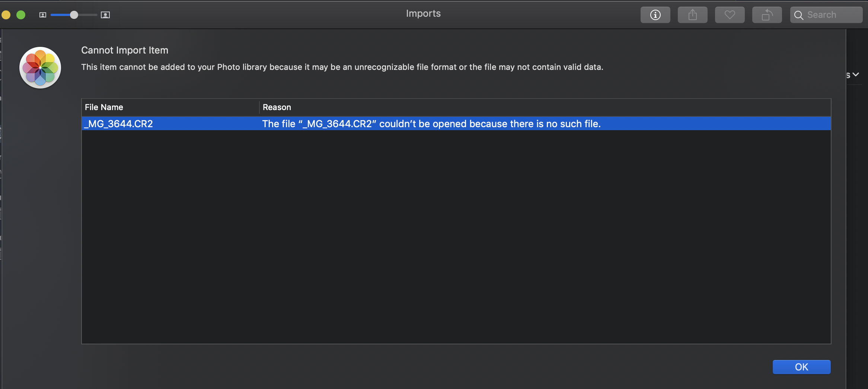Click the small thumbnail zoom-out icon
Viewport: 868px width, 389px height.
tap(43, 15)
